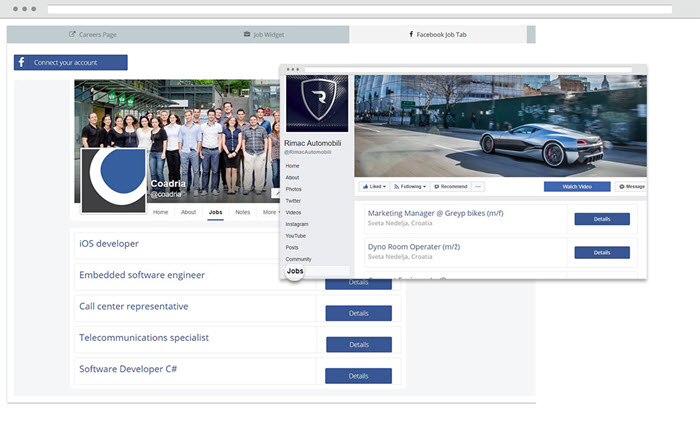Open YouTube in Rimac sidebar
Image resolution: width=700 pixels, height=437 pixels.
296,236
